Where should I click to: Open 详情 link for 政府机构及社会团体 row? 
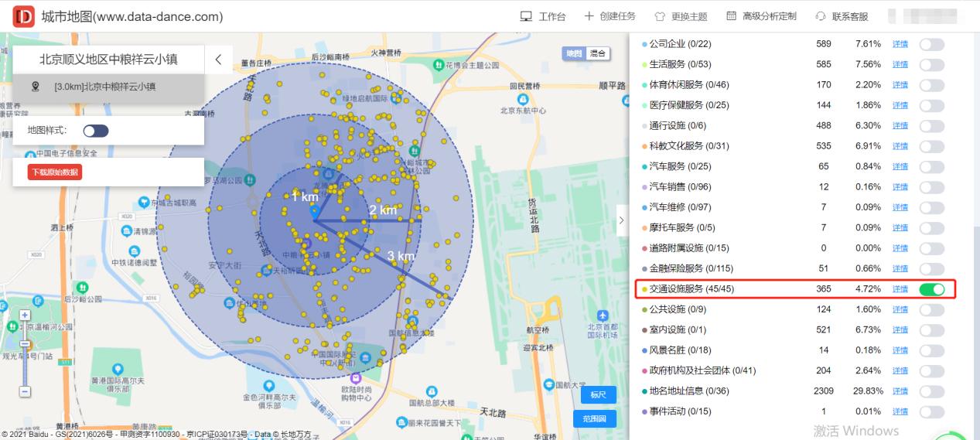[x=900, y=370]
